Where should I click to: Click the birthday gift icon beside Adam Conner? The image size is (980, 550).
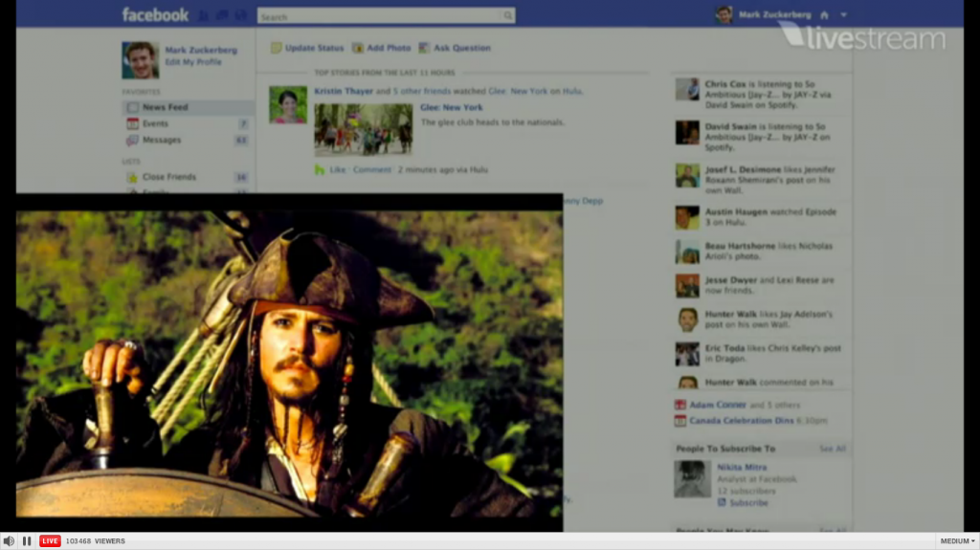click(680, 405)
